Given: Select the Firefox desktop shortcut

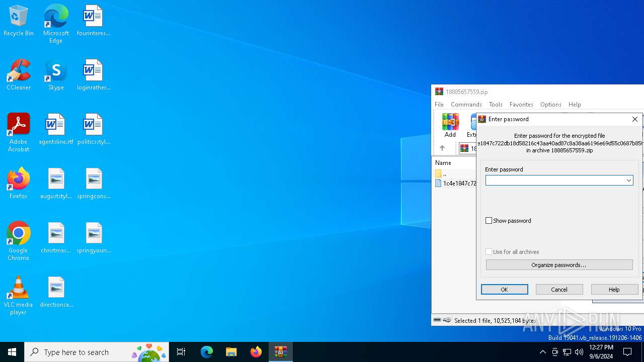Looking at the screenshot, I should click(x=19, y=184).
